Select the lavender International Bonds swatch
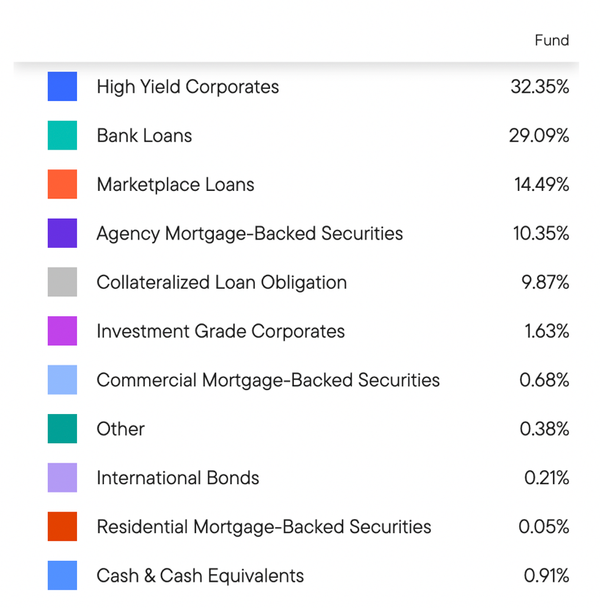Image resolution: width=600 pixels, height=608 pixels. point(62,477)
